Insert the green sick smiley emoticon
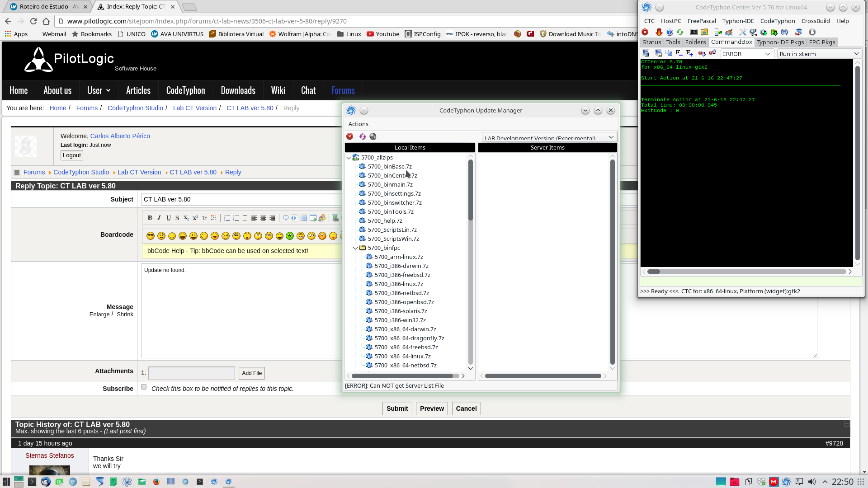868x488 pixels. 290,236
